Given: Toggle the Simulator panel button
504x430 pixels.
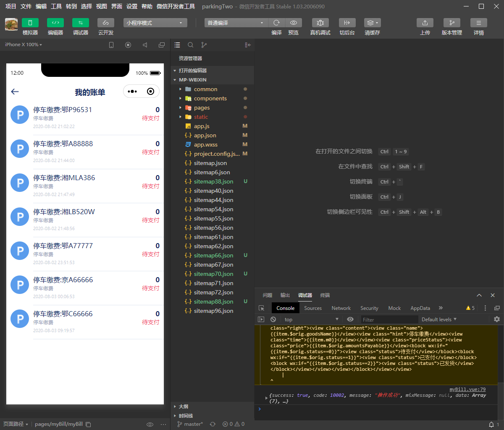Looking at the screenshot, I should 30,23.
